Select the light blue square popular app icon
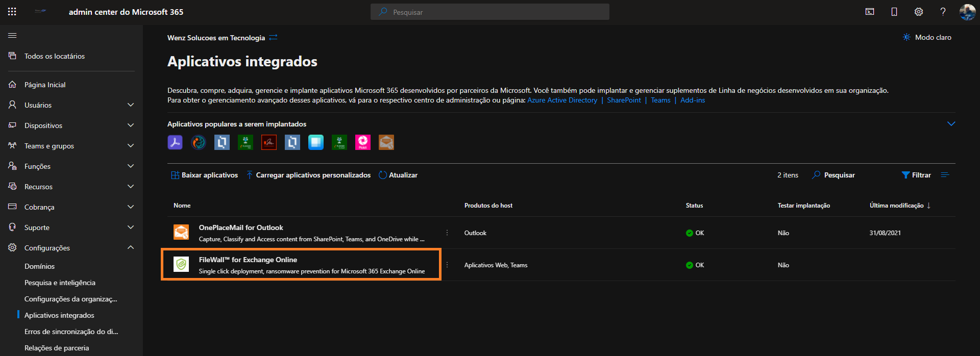The width and height of the screenshot is (980, 356). point(316,142)
